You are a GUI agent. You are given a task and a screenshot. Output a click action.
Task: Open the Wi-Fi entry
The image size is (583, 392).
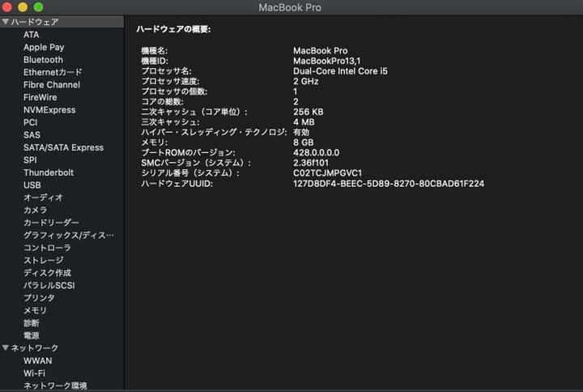[x=34, y=373]
